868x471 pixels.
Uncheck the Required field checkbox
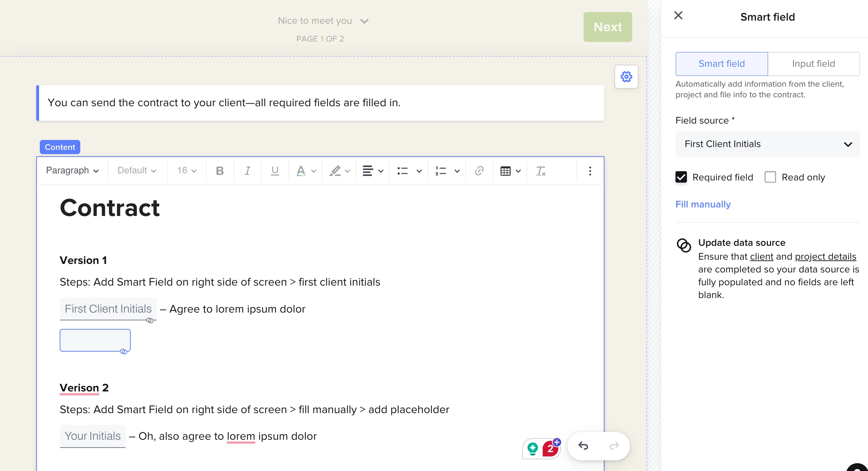coord(681,177)
